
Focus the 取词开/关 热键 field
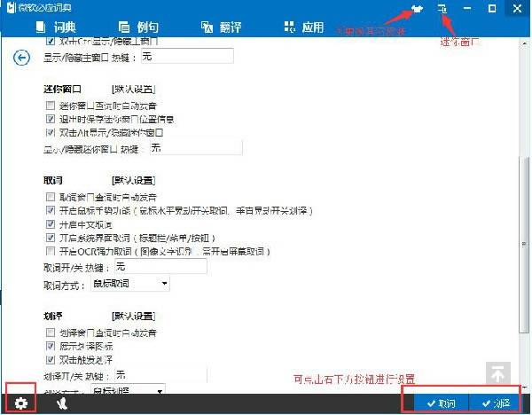[x=160, y=266]
